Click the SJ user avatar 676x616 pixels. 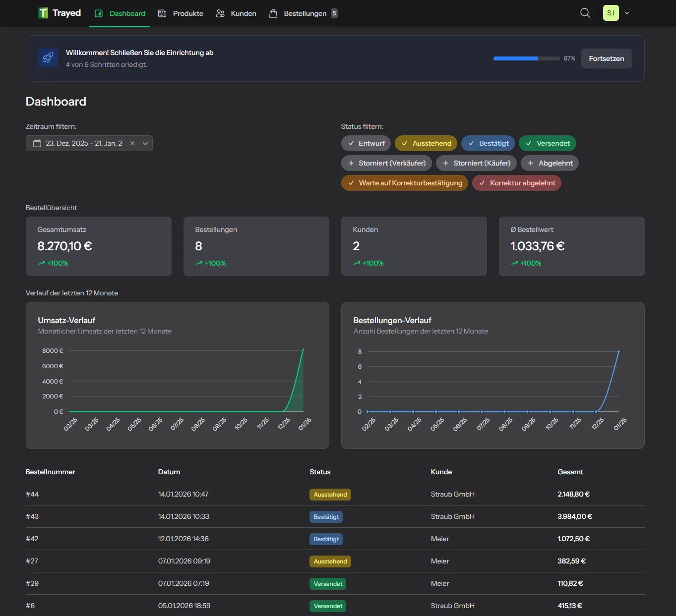click(611, 13)
